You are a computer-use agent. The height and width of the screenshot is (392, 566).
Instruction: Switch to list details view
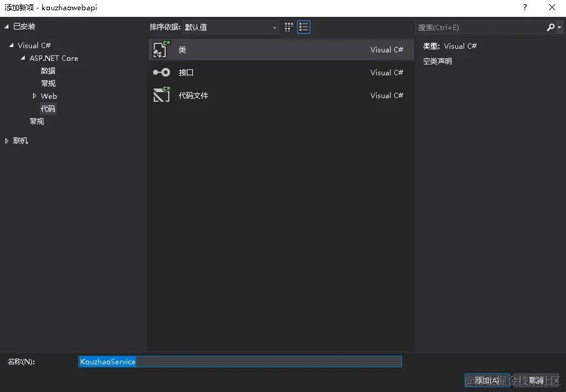304,27
